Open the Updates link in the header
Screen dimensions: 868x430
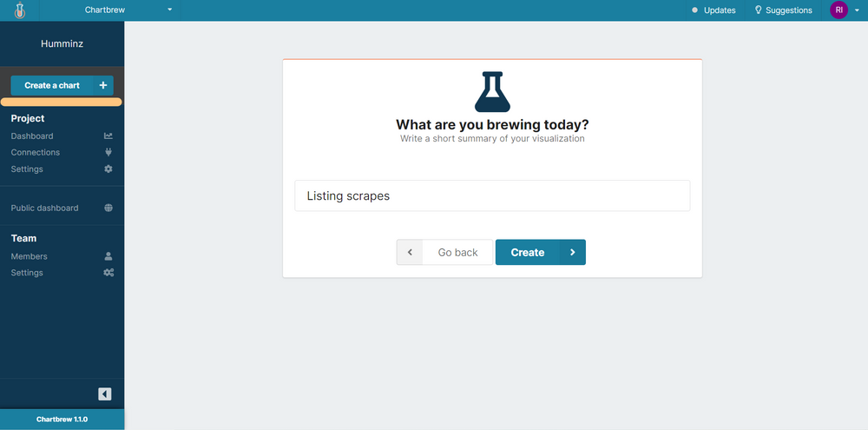[714, 10]
